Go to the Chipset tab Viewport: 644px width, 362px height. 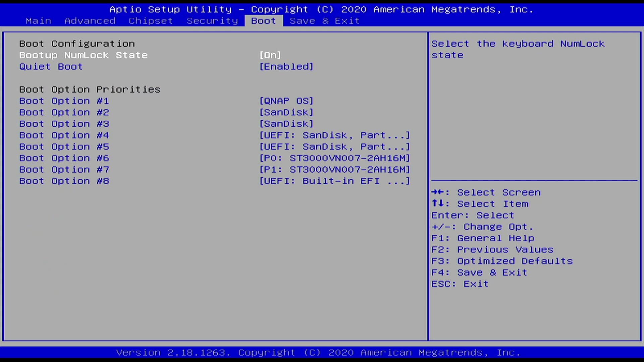[151, 21]
